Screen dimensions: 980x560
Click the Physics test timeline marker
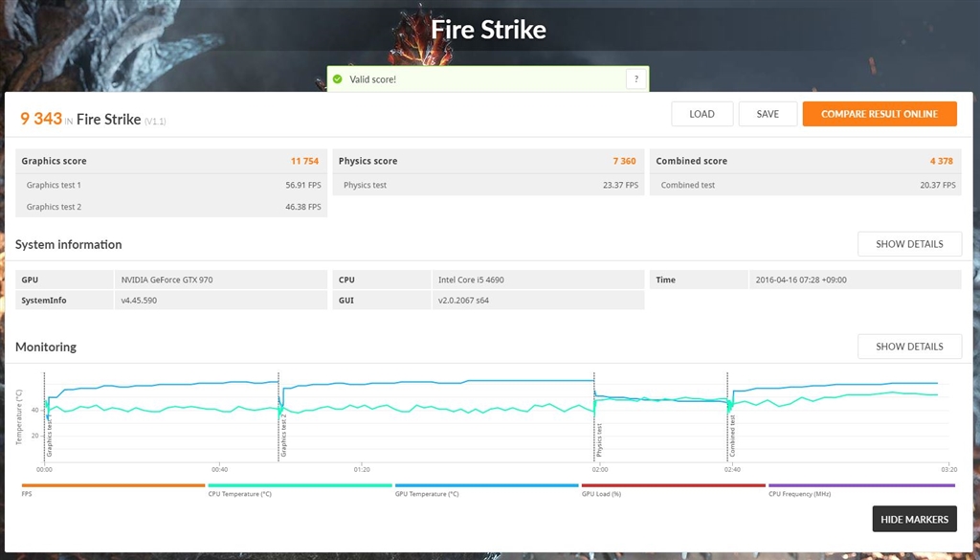pos(599,440)
